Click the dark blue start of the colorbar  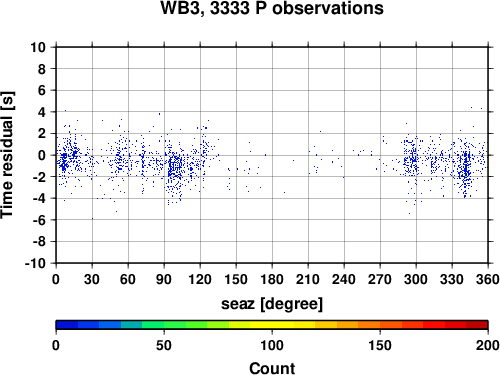click(x=67, y=325)
